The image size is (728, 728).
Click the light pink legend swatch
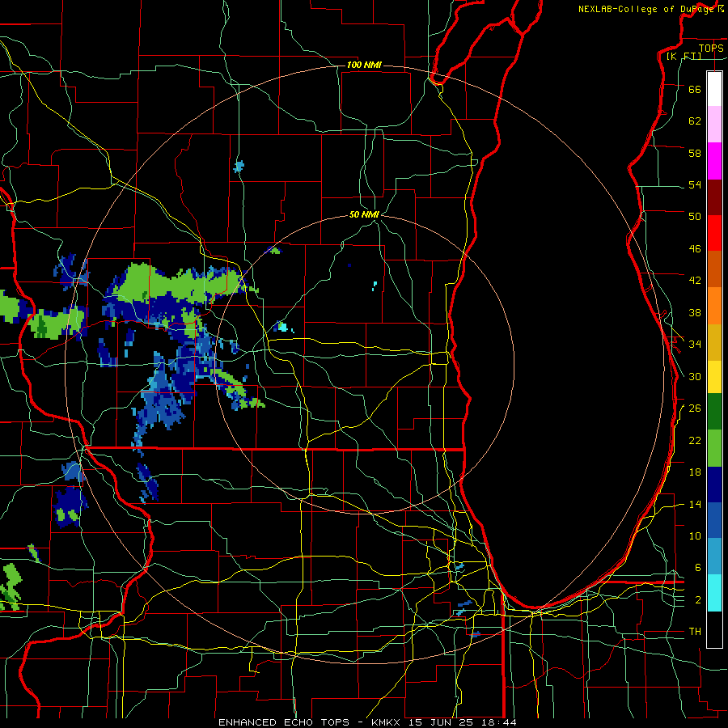pyautogui.click(x=714, y=125)
